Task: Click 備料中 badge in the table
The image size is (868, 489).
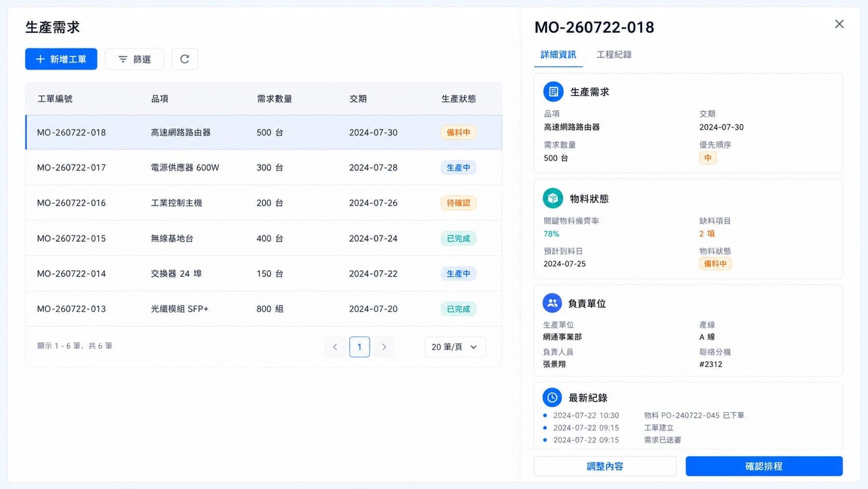Action: click(458, 133)
